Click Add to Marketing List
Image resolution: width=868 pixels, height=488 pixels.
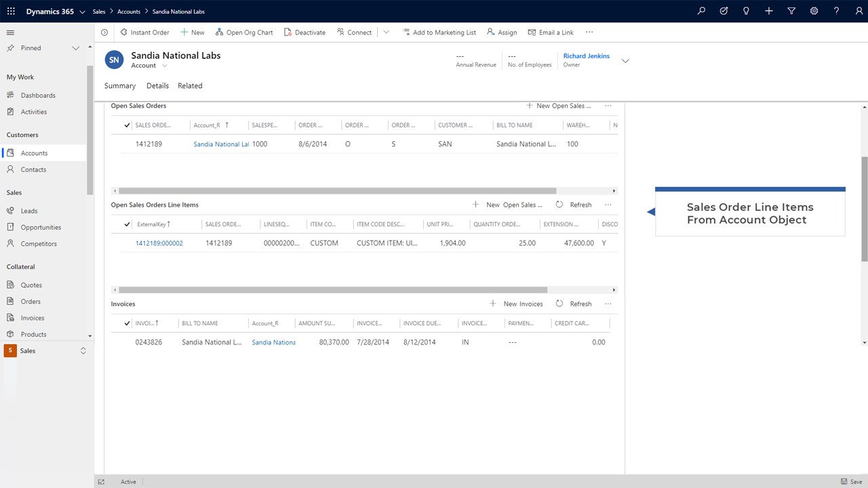pos(439,33)
